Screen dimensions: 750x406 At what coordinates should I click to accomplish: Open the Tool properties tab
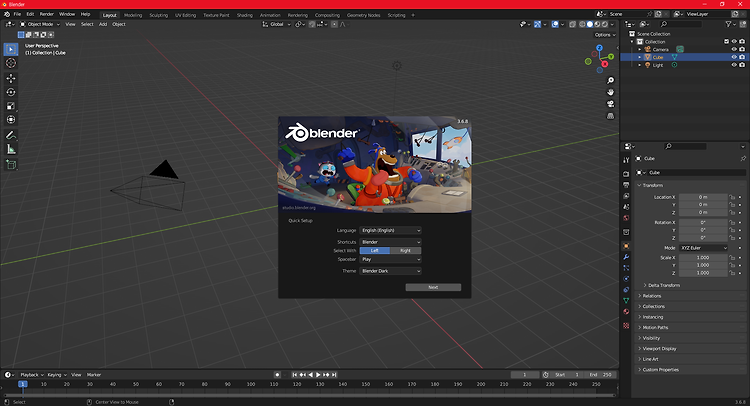(x=626, y=160)
